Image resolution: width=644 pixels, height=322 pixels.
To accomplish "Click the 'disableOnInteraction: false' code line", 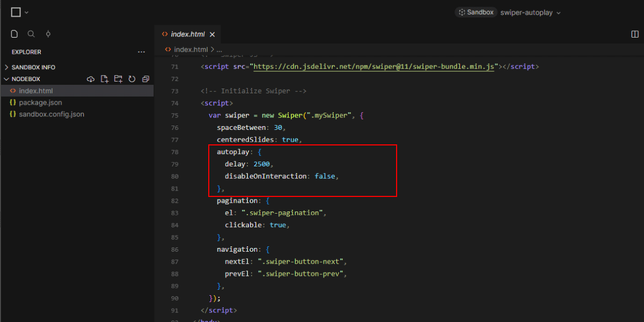I will point(282,176).
